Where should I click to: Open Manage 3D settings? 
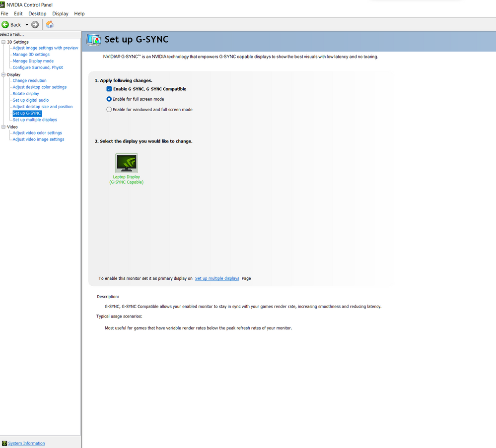[x=31, y=55]
